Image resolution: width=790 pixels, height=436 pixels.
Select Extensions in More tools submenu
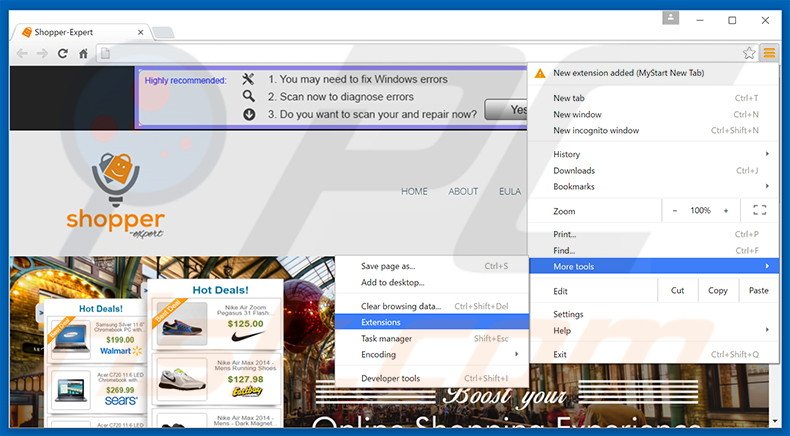[432, 322]
